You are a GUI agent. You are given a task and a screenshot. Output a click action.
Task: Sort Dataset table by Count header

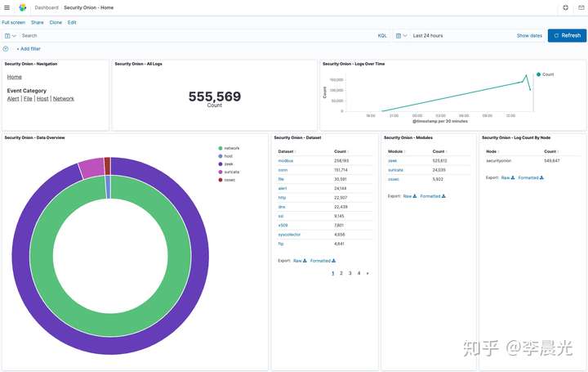[x=341, y=151]
